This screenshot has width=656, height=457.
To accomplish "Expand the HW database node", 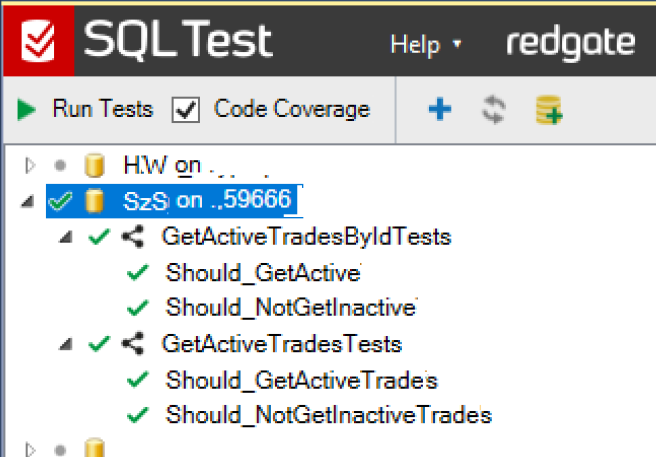I will coord(28,165).
